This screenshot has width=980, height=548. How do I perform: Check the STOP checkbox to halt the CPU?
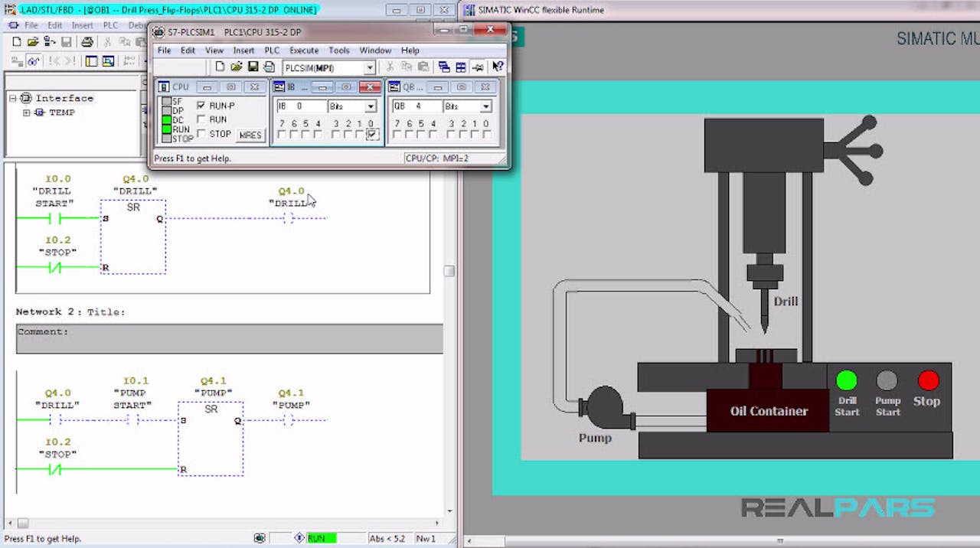click(x=201, y=134)
